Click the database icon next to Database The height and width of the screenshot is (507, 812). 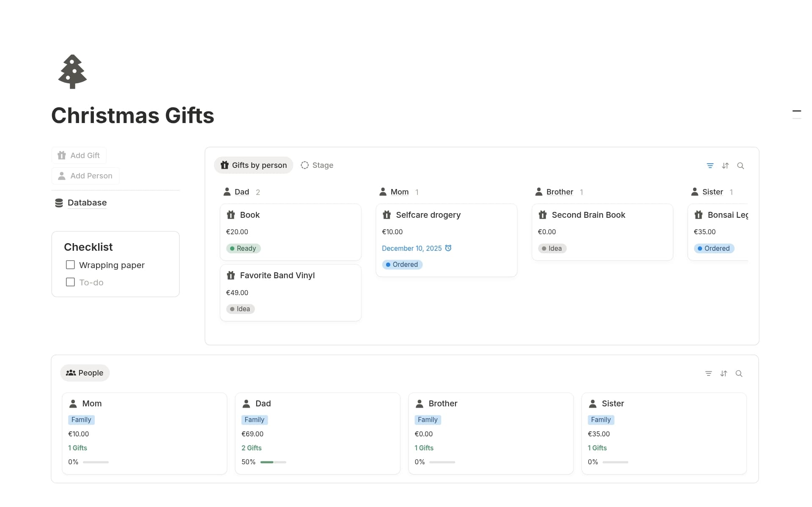pos(59,203)
